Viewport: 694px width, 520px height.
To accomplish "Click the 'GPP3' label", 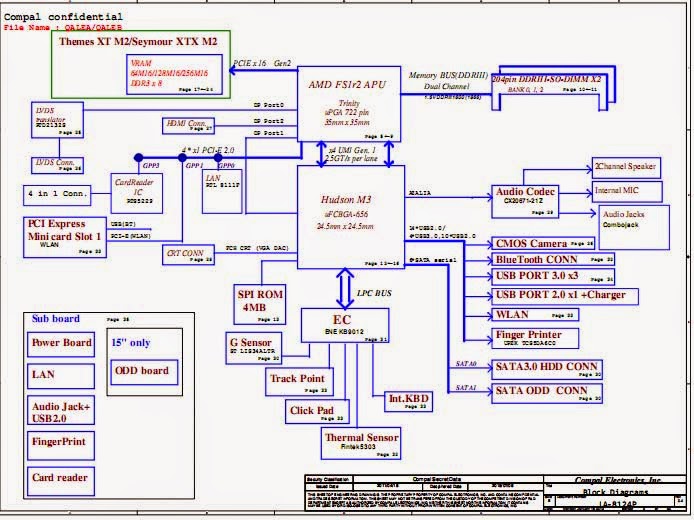I will [151, 166].
